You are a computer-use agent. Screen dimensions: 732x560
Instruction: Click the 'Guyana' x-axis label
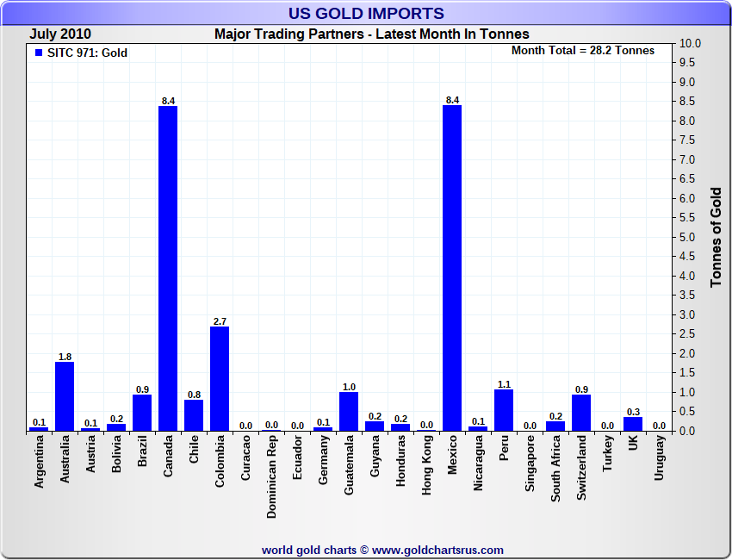pyautogui.click(x=375, y=456)
